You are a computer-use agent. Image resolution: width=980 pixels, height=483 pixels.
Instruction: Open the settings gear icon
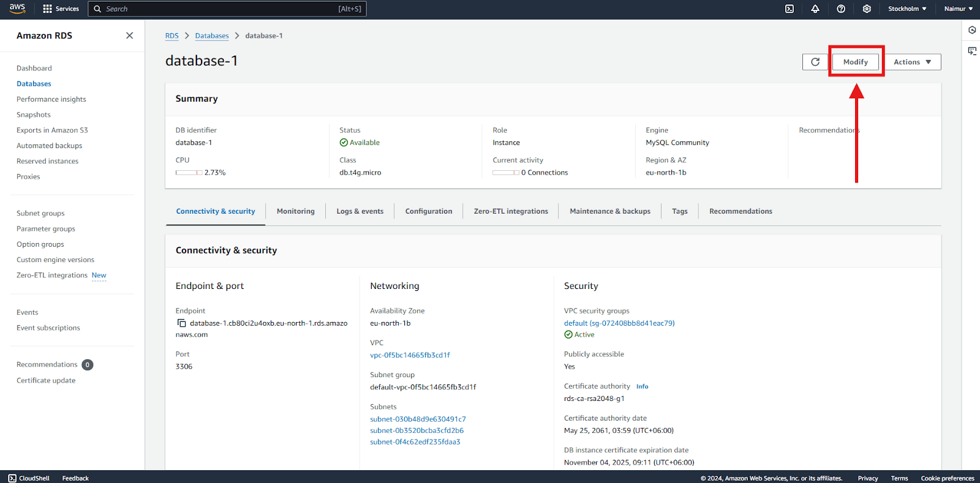point(867,9)
